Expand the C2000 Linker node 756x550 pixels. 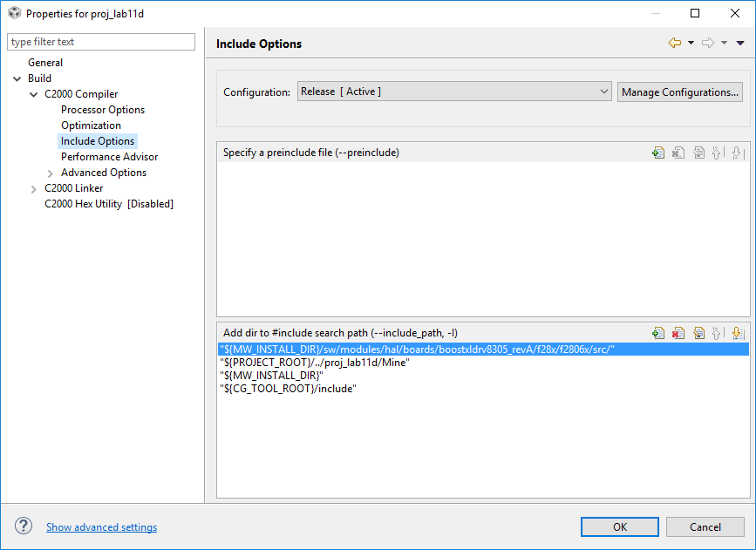click(34, 189)
